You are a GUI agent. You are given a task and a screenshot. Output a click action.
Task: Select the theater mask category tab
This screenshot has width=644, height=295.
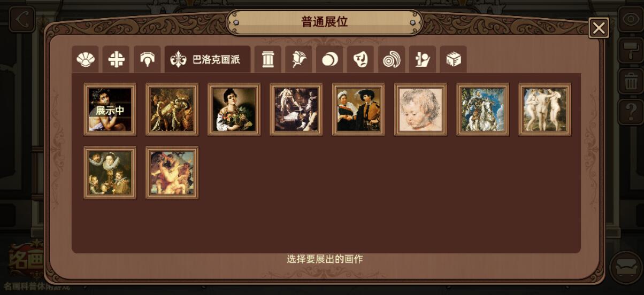pos(361,60)
